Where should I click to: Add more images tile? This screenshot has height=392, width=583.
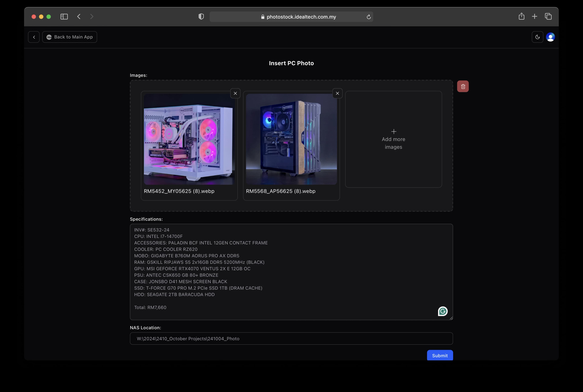[393, 139]
